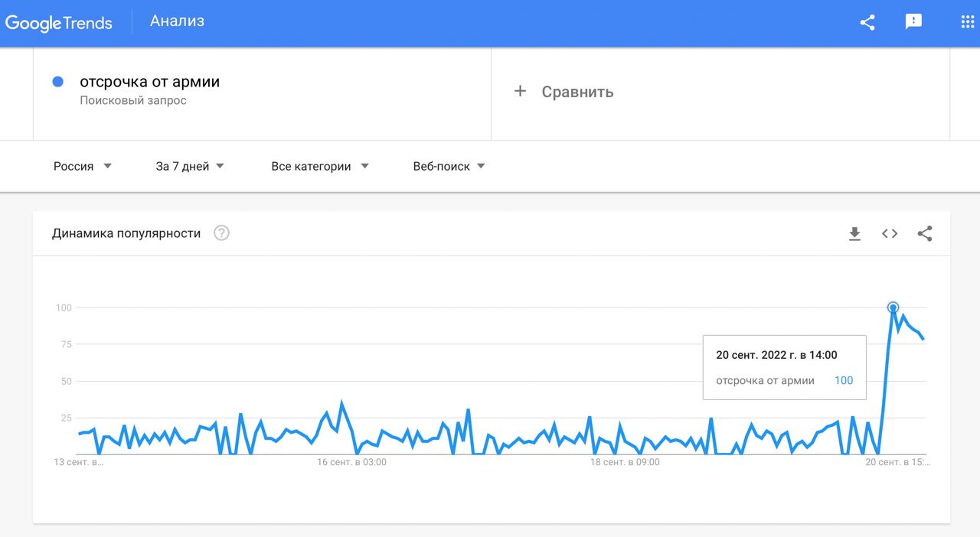
Task: Open help for Динамика популярности
Action: [x=221, y=233]
